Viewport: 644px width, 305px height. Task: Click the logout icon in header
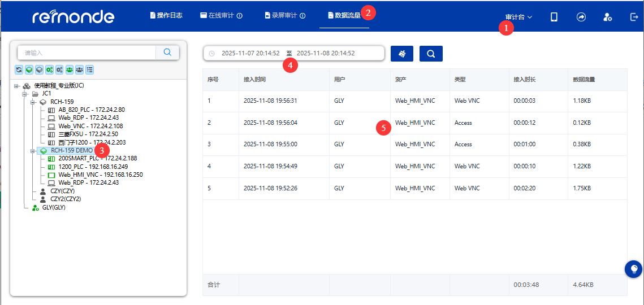pyautogui.click(x=634, y=17)
